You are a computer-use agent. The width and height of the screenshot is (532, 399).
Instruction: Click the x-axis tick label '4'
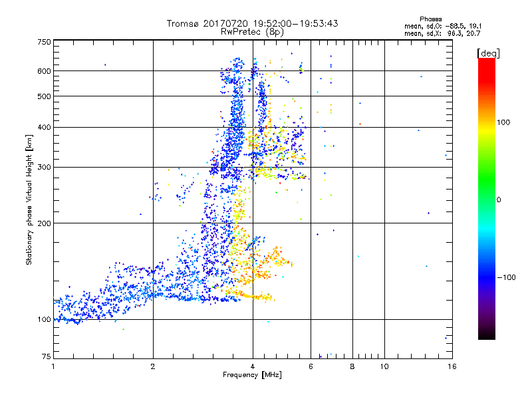(x=253, y=366)
